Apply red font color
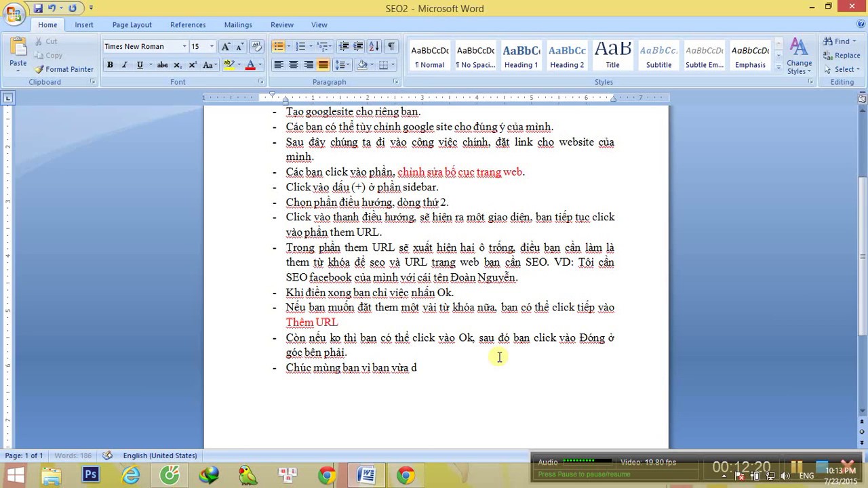Viewport: 868px width, 488px height. [x=250, y=65]
